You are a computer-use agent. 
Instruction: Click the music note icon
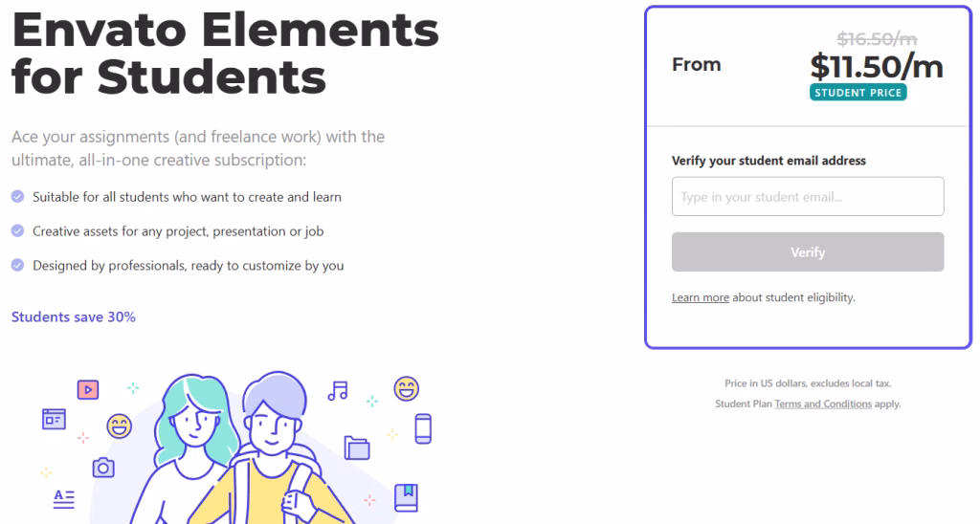tap(338, 391)
